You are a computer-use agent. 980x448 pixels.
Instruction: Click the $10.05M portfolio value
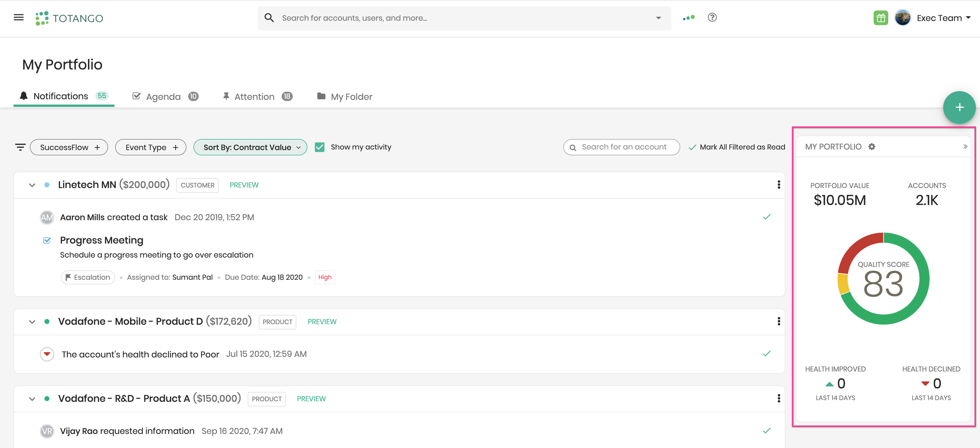tap(840, 200)
